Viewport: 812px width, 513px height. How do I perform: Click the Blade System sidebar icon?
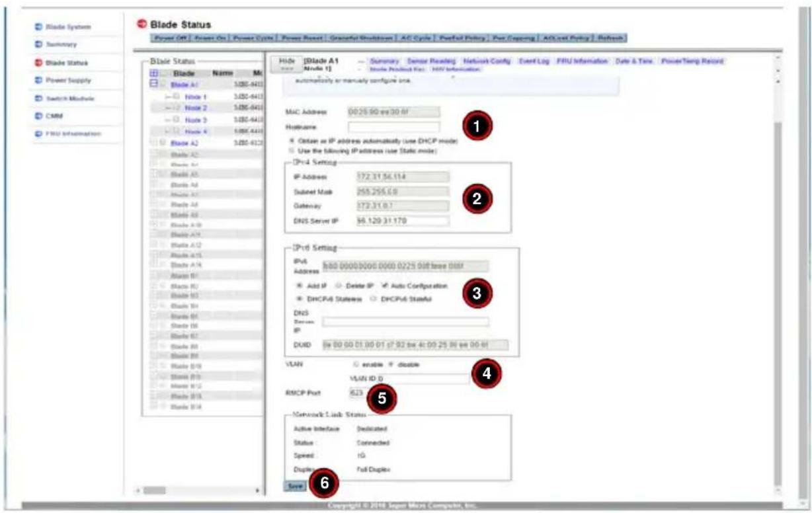click(38, 28)
